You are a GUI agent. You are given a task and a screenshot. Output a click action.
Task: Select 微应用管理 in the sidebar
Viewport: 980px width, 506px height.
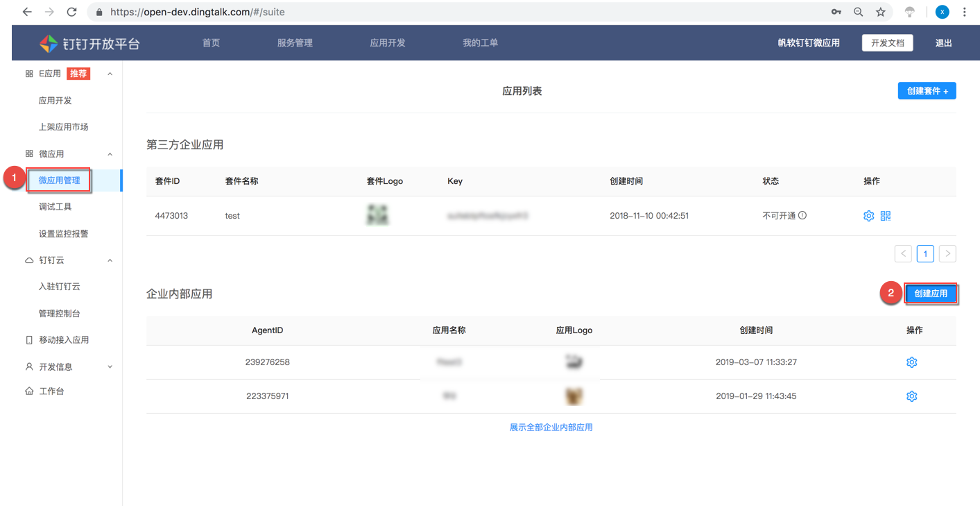(60, 180)
